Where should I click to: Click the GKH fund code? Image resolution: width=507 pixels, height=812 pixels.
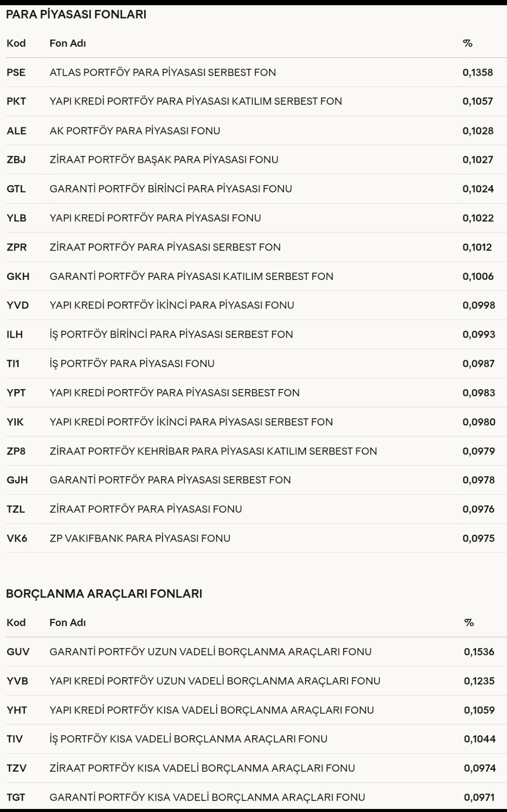tap(18, 276)
